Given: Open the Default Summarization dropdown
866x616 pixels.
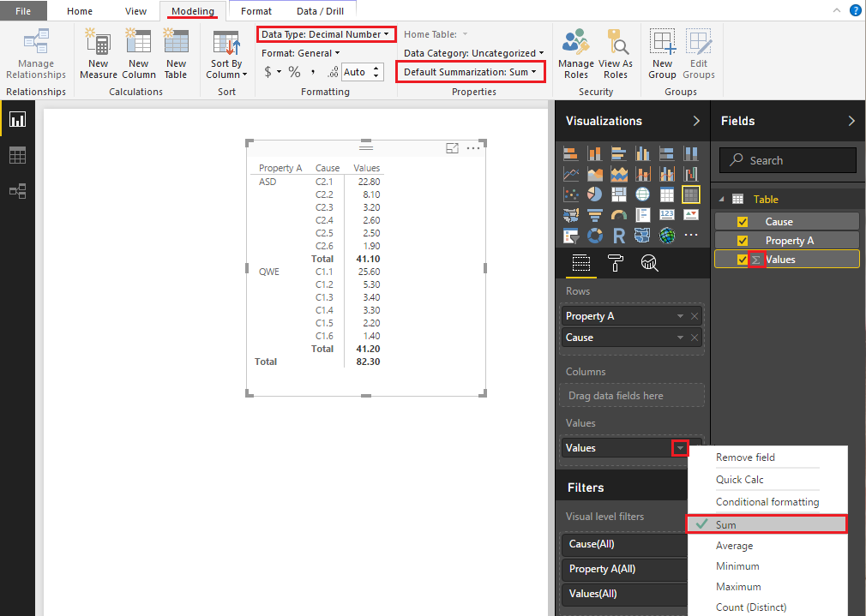Looking at the screenshot, I should pyautogui.click(x=471, y=72).
